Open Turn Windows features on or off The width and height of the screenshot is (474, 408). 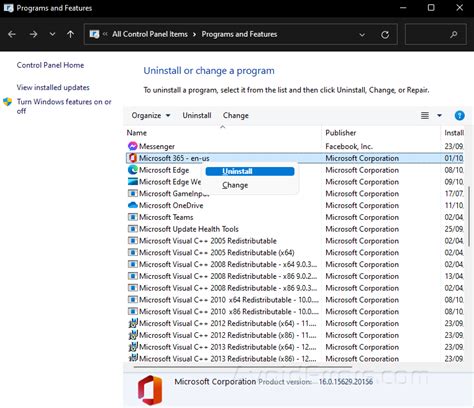[64, 106]
